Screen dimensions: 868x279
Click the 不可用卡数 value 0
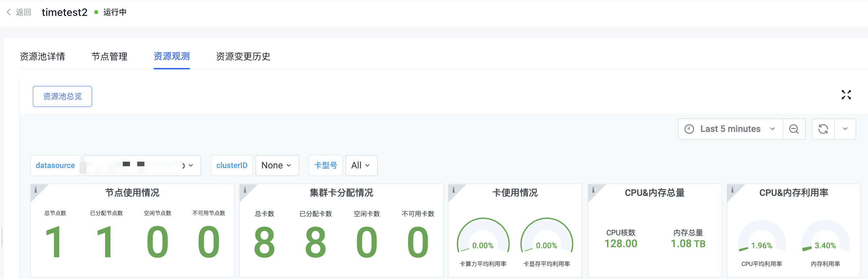click(x=418, y=242)
